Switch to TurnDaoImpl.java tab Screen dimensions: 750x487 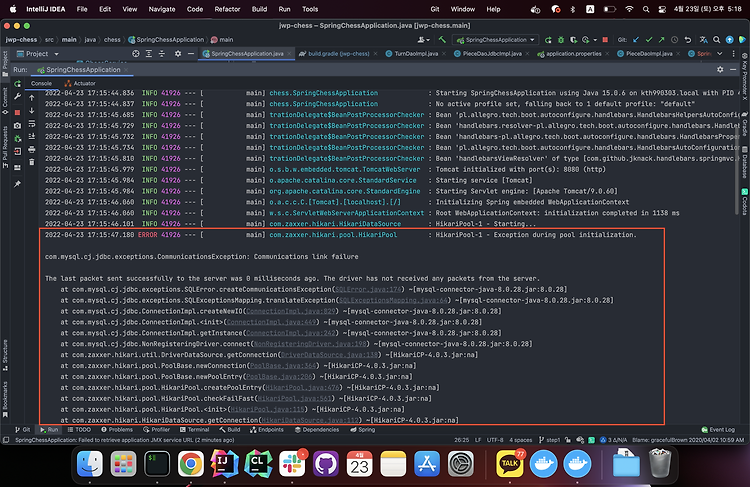click(416, 54)
